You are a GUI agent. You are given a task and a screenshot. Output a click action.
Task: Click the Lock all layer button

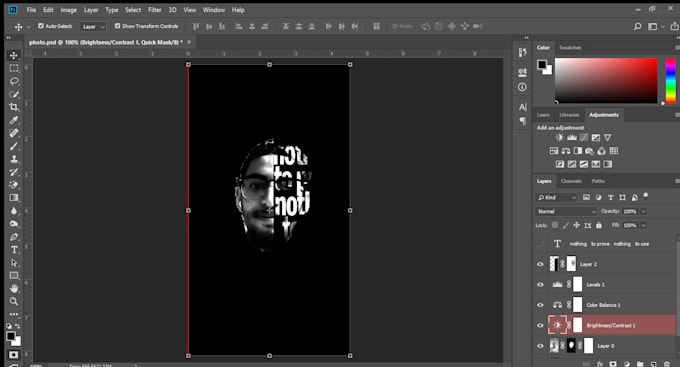coord(599,225)
